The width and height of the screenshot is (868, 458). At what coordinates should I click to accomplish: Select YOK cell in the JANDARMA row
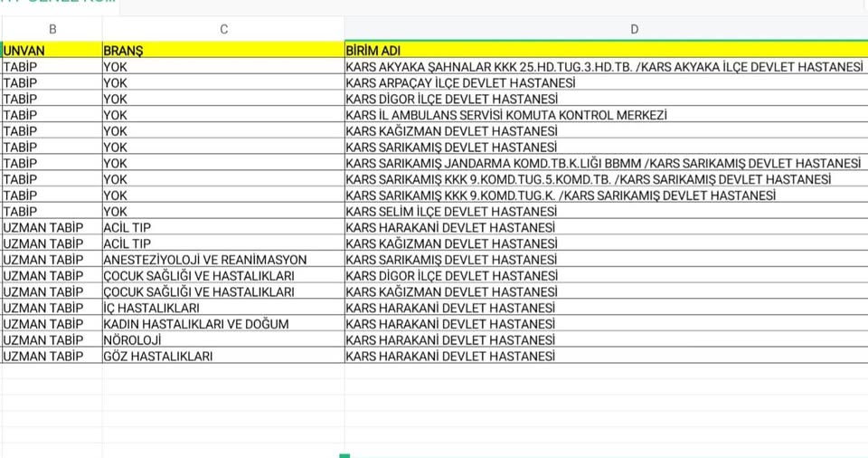tap(223, 163)
